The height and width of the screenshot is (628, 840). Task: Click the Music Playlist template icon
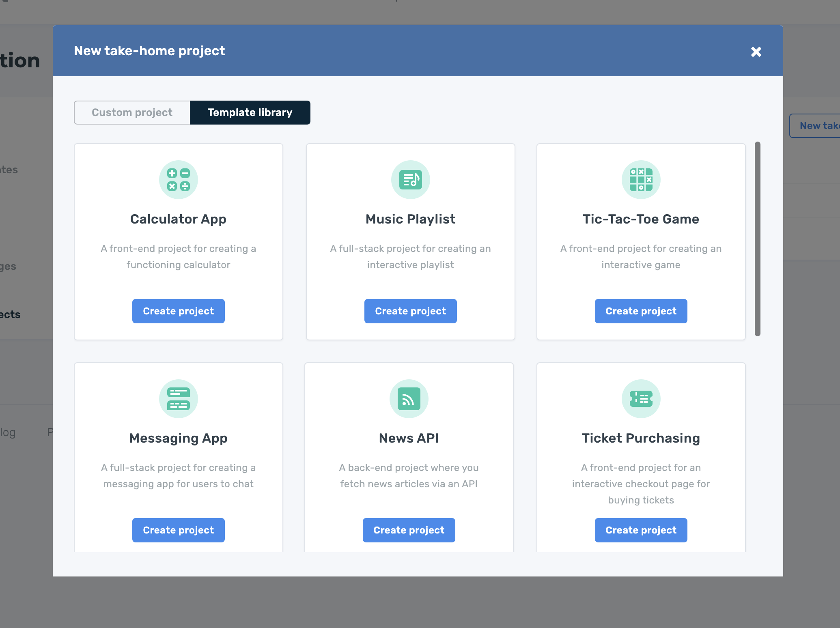411,180
